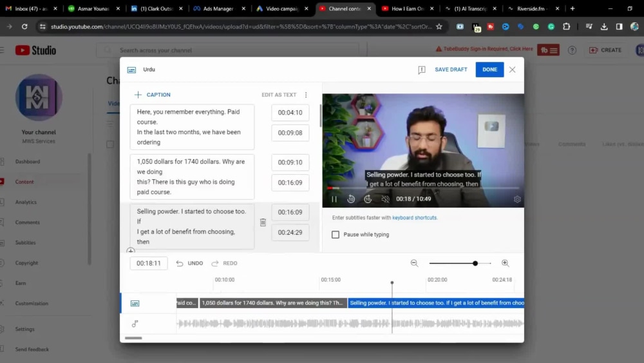Open a new browser tab

pos(573,8)
